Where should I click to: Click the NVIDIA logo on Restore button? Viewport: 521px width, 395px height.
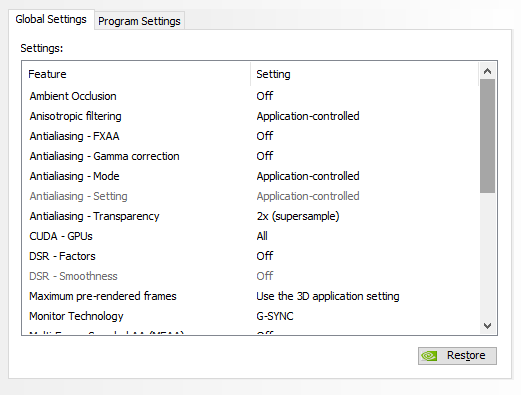point(429,356)
